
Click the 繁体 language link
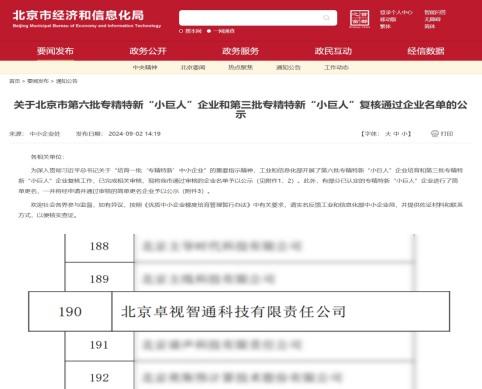[x=385, y=26]
